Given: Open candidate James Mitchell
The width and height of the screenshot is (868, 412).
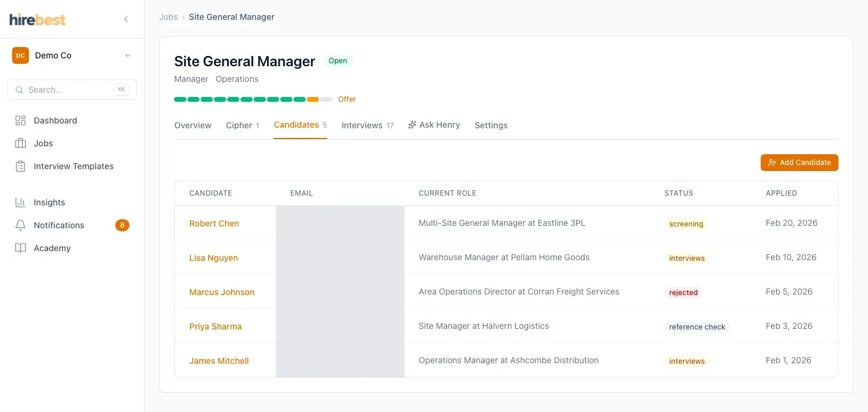Looking at the screenshot, I should pos(219,361).
